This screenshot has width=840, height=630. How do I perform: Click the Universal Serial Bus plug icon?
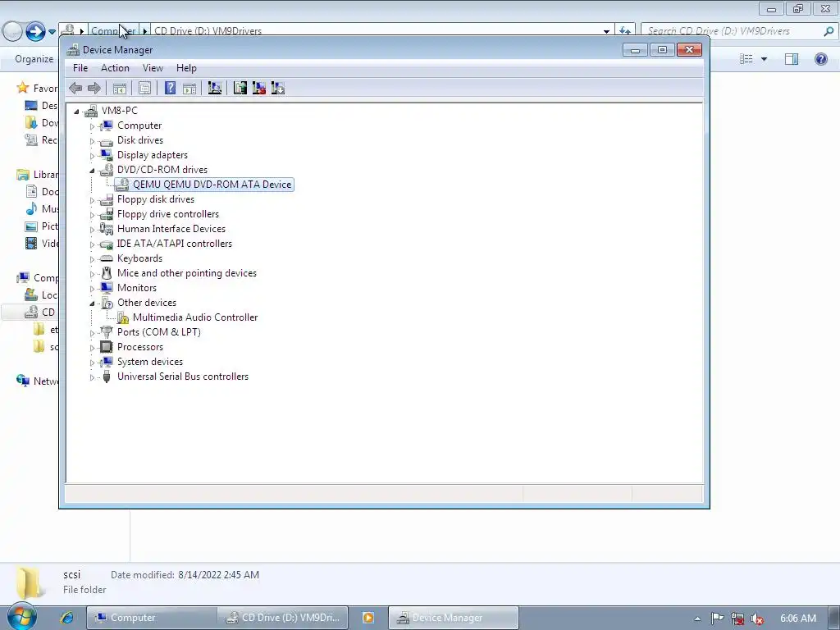107,377
